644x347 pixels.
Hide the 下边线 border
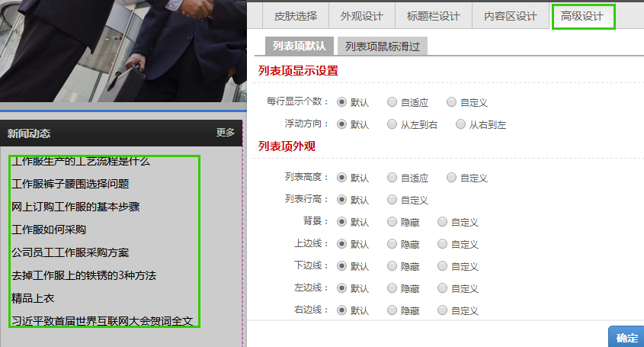point(392,266)
